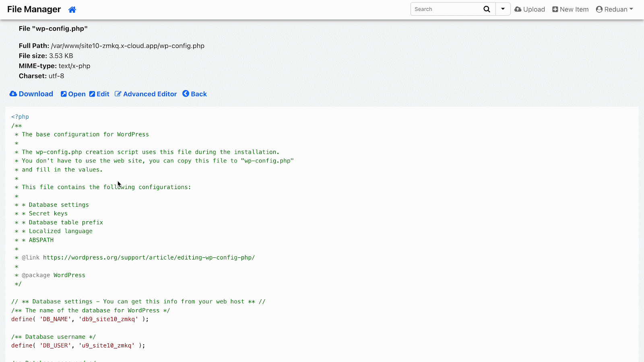644x362 pixels.
Task: Click the search magnifier icon
Action: pyautogui.click(x=487, y=9)
